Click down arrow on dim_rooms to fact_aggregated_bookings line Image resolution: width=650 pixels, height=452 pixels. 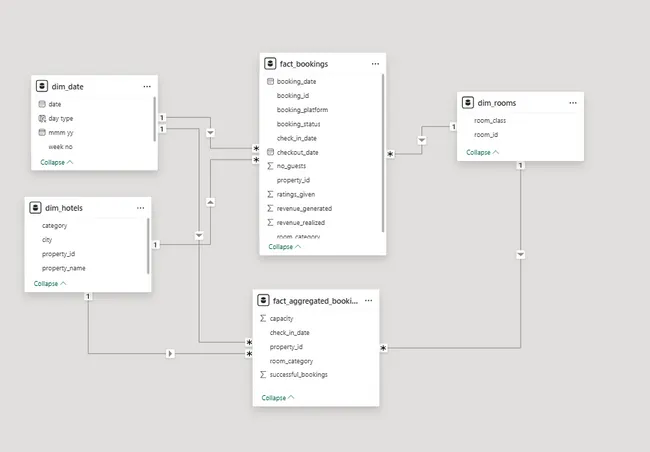point(521,254)
